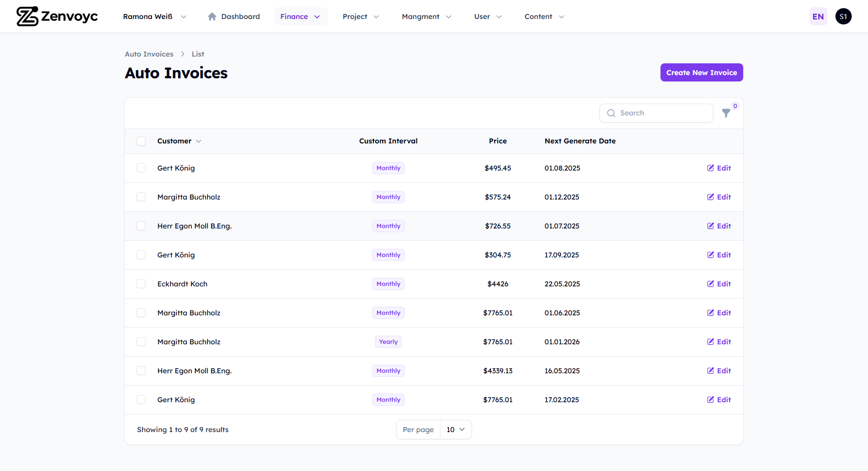Open the Finance menu
This screenshot has width=868, height=471.
pyautogui.click(x=300, y=17)
